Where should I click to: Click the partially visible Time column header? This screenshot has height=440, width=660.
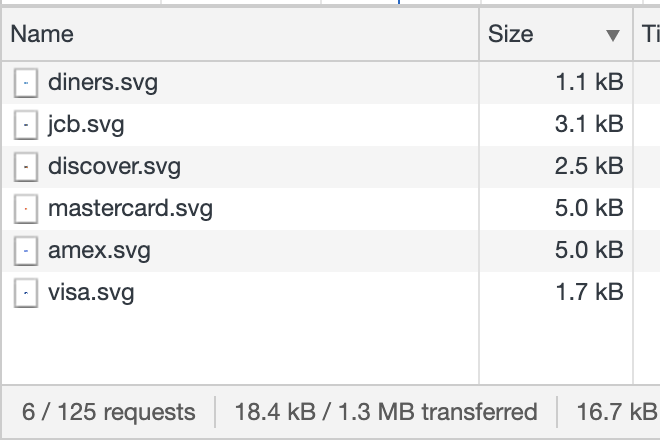click(649, 35)
